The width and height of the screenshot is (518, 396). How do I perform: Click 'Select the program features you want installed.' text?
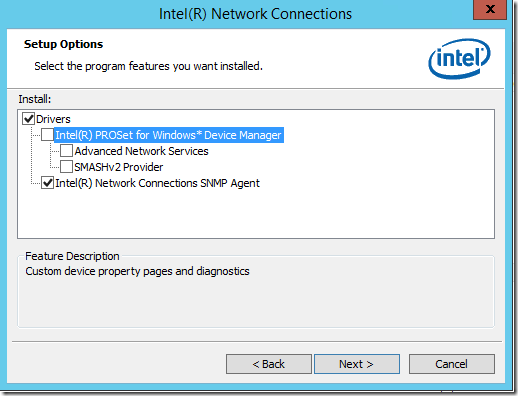[x=148, y=66]
